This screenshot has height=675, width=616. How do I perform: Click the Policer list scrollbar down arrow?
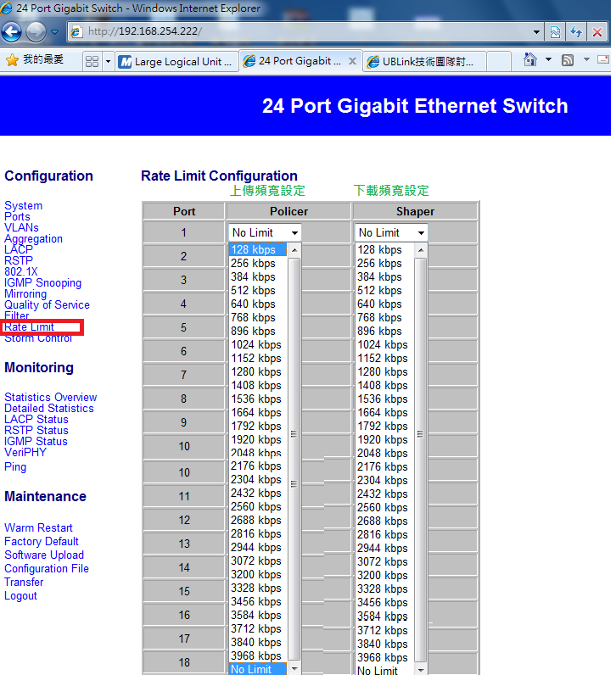(x=294, y=668)
